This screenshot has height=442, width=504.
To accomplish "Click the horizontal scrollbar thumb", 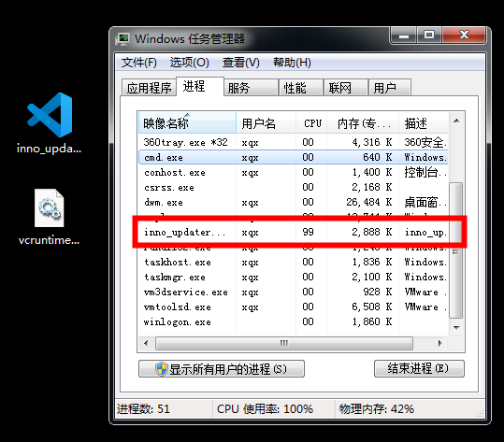I will 284,343.
